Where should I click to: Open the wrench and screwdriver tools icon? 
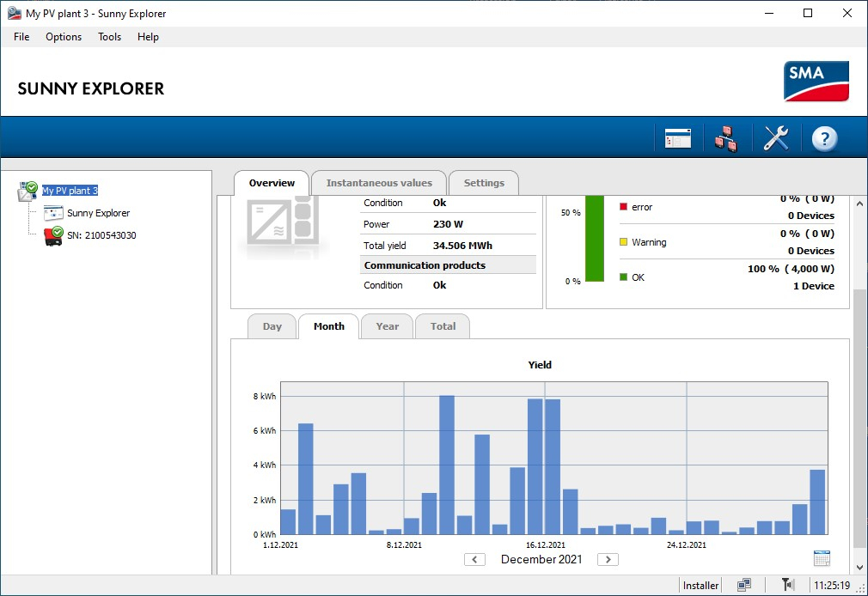tap(775, 138)
